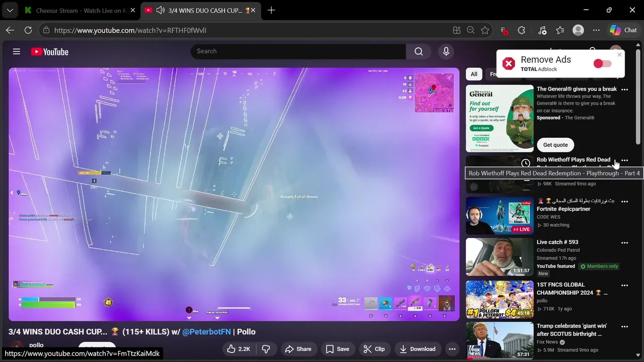Add Rob Wiethoff video to Watch later
The height and width of the screenshot is (362, 644).
click(x=526, y=163)
